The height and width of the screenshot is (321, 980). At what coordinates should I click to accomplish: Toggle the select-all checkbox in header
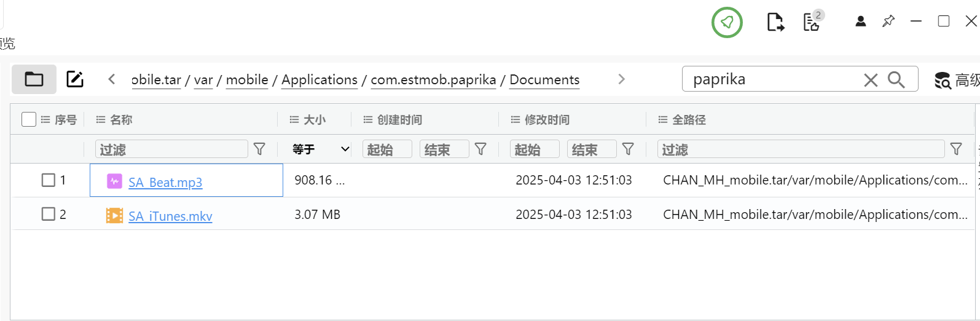(29, 119)
